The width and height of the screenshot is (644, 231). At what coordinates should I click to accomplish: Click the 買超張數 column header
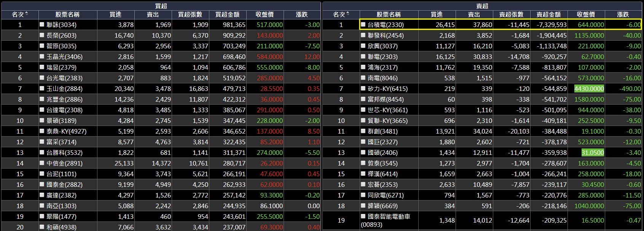point(190,14)
